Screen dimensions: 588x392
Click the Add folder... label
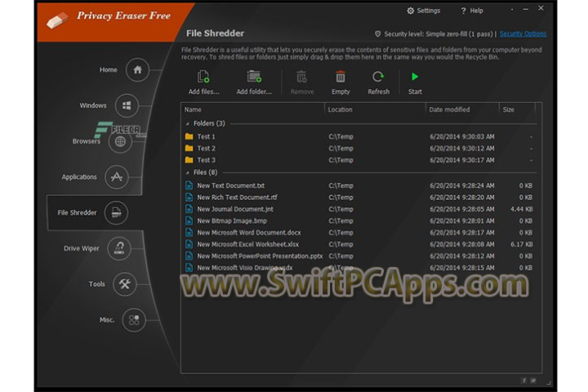(x=254, y=91)
